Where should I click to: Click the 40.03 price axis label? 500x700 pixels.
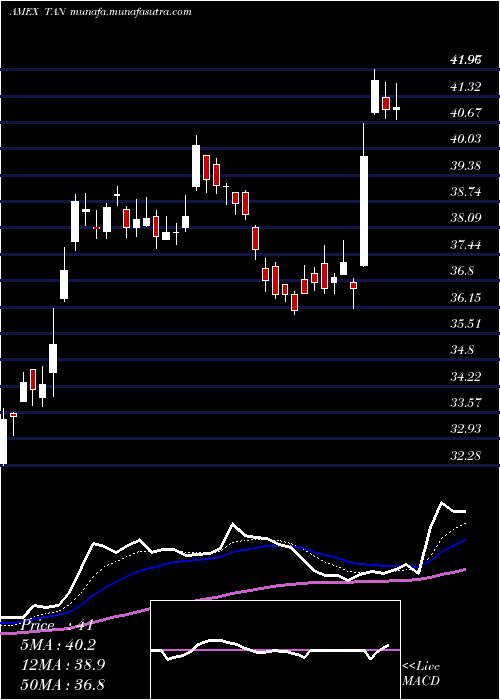(x=466, y=139)
